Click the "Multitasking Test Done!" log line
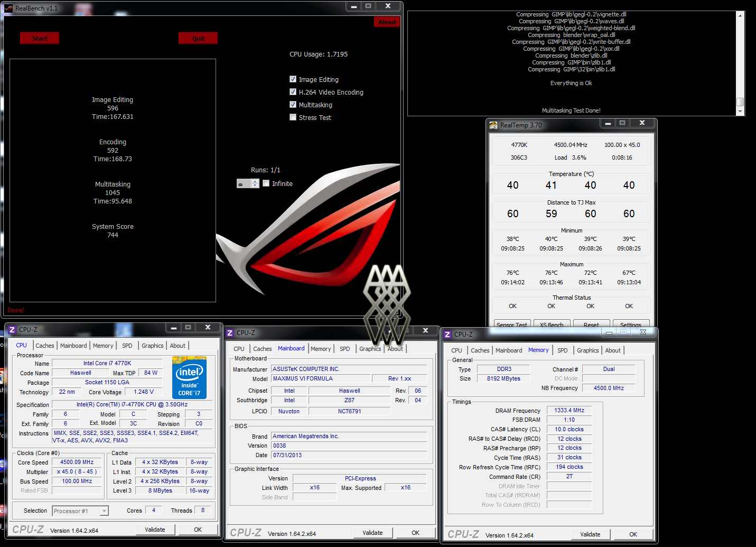Image resolution: width=756 pixels, height=547 pixels. (x=571, y=111)
